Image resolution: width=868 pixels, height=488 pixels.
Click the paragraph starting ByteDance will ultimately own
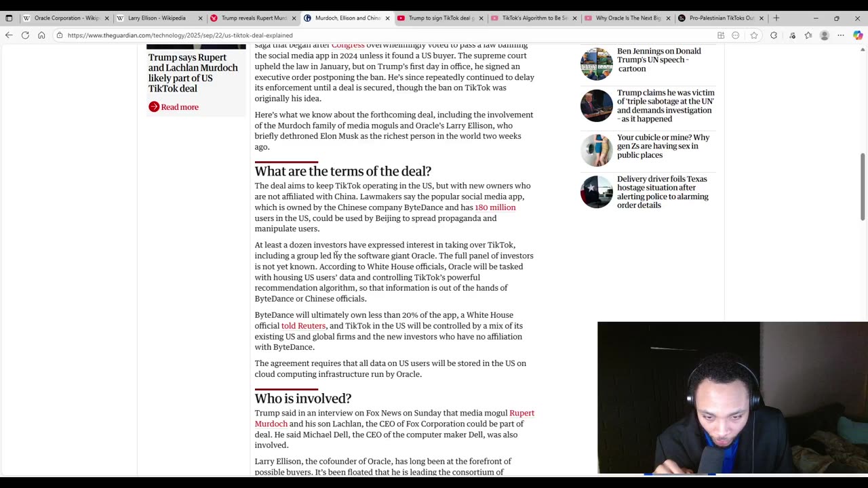(389, 331)
